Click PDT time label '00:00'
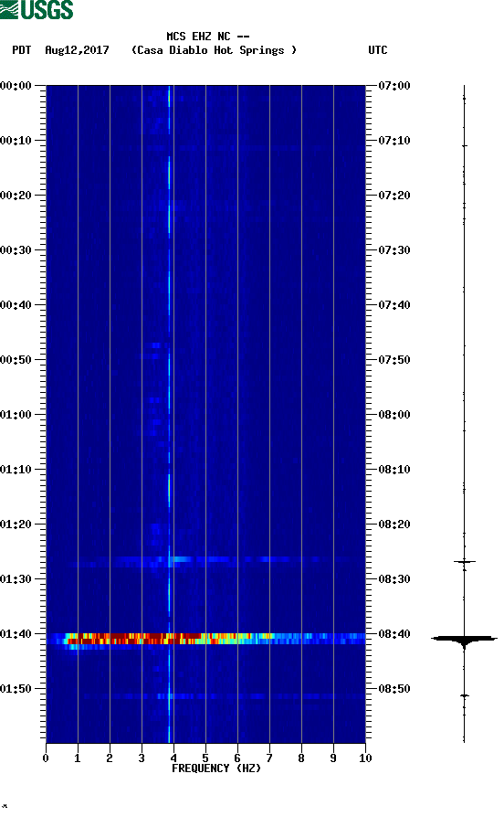Viewport: 504px width, 816px height. coord(16,85)
